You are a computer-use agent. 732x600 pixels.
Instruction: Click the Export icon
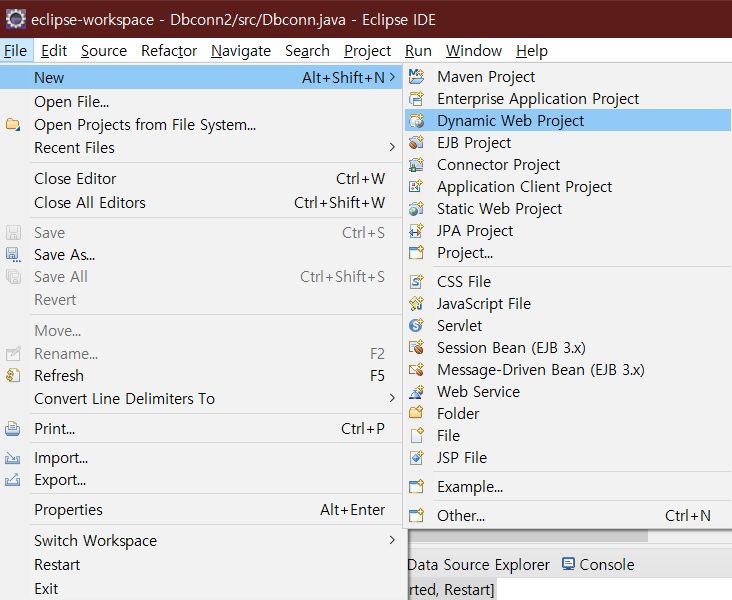(x=13, y=480)
